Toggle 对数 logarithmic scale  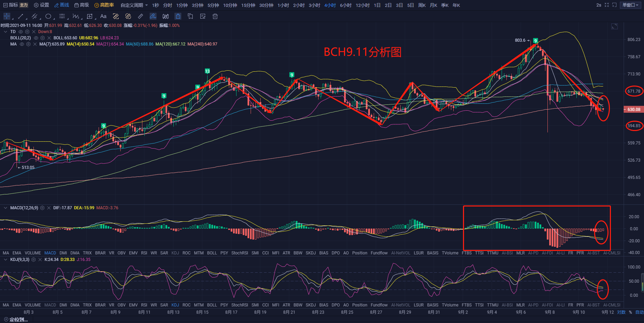tap(621, 312)
